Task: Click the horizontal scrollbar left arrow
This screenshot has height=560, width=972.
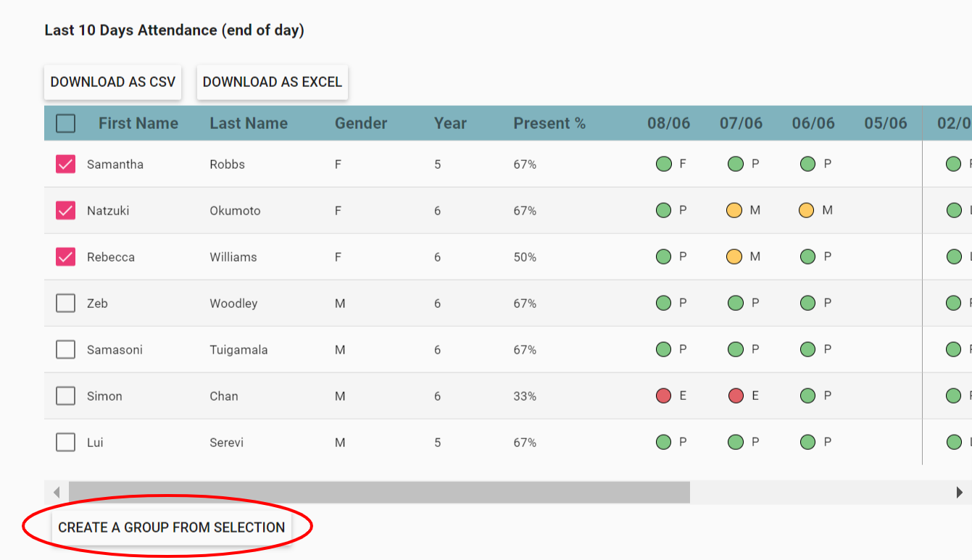Action: click(x=57, y=493)
